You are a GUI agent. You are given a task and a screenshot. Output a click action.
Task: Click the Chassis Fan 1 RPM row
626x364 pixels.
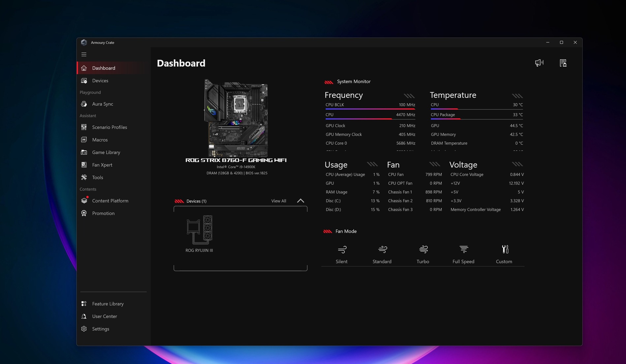click(415, 192)
